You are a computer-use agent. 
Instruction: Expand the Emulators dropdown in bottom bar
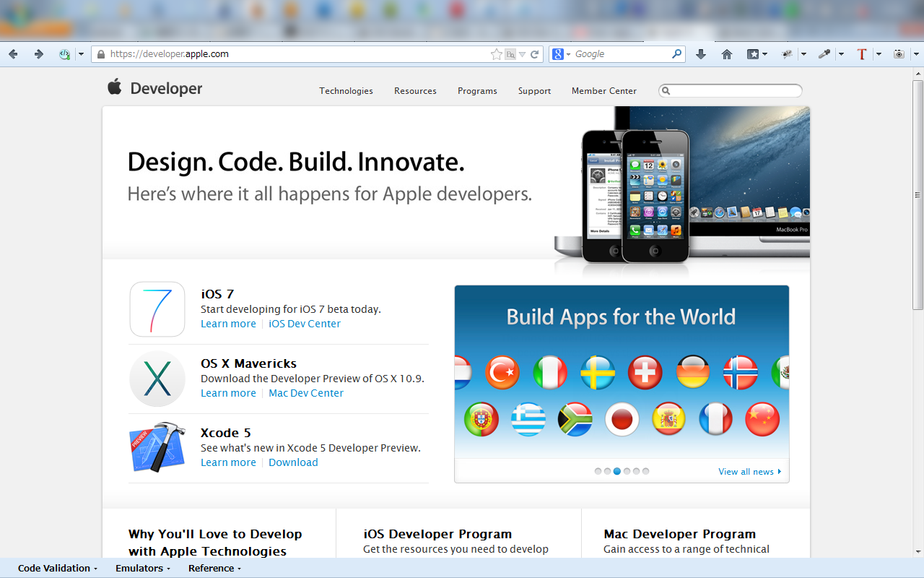pyautogui.click(x=143, y=569)
